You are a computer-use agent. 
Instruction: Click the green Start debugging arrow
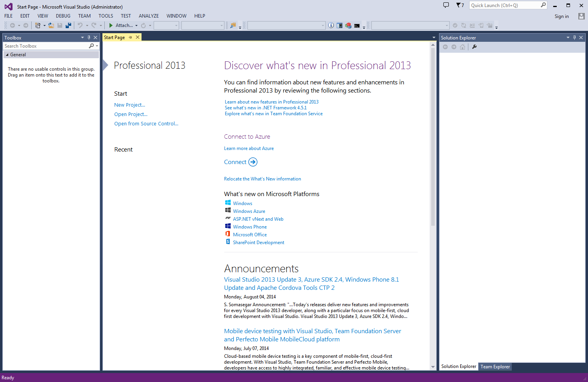[x=111, y=25]
